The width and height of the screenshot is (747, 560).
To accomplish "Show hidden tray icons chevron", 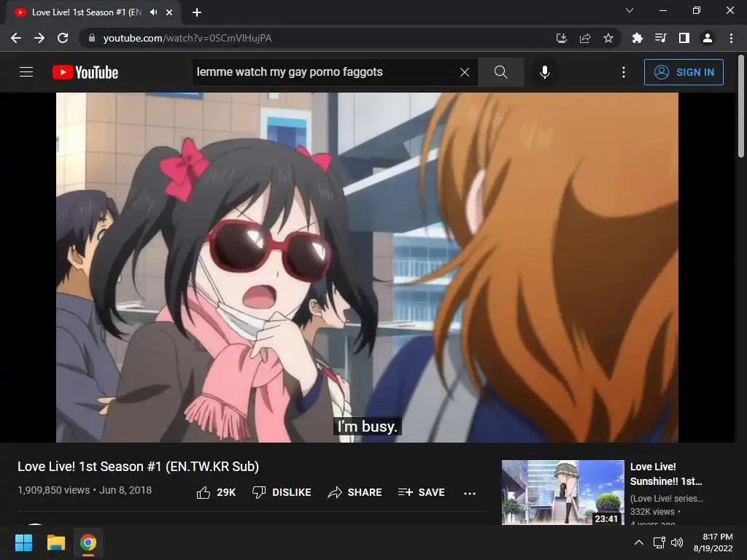I will tap(639, 542).
